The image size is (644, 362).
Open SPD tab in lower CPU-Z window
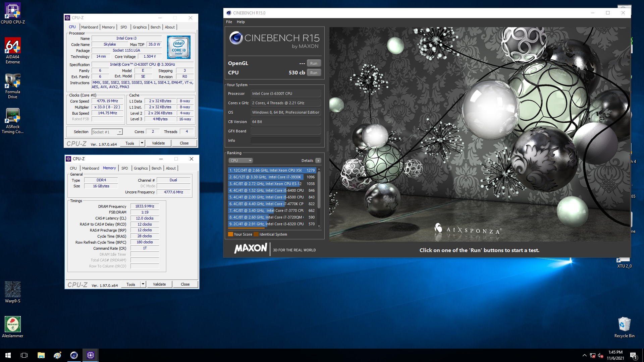[125, 168]
